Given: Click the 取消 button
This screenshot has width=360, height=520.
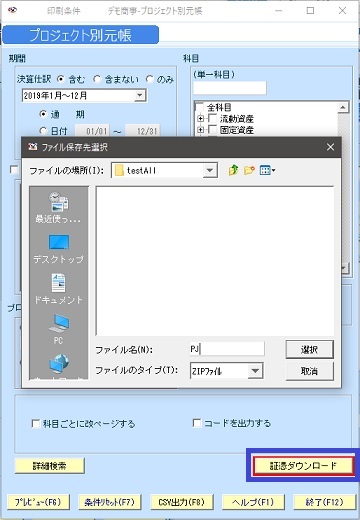Looking at the screenshot, I should pos(309,371).
